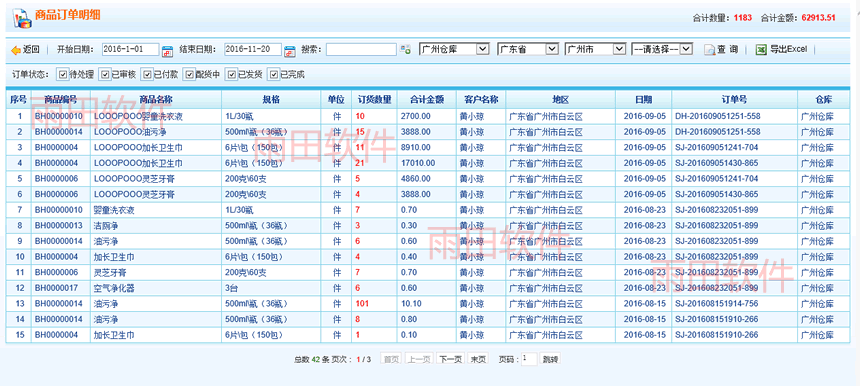Click total quantity value 1183
The image size is (860, 386).
tap(743, 18)
